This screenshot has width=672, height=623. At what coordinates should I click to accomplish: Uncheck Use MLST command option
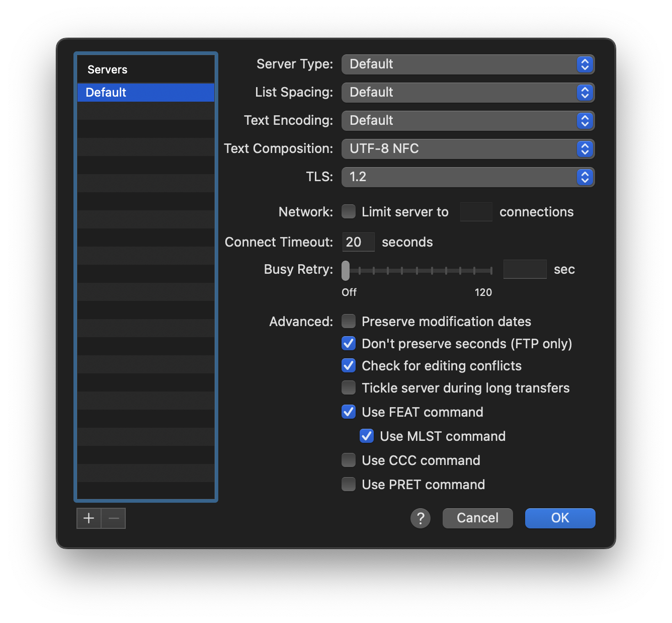[x=367, y=436]
